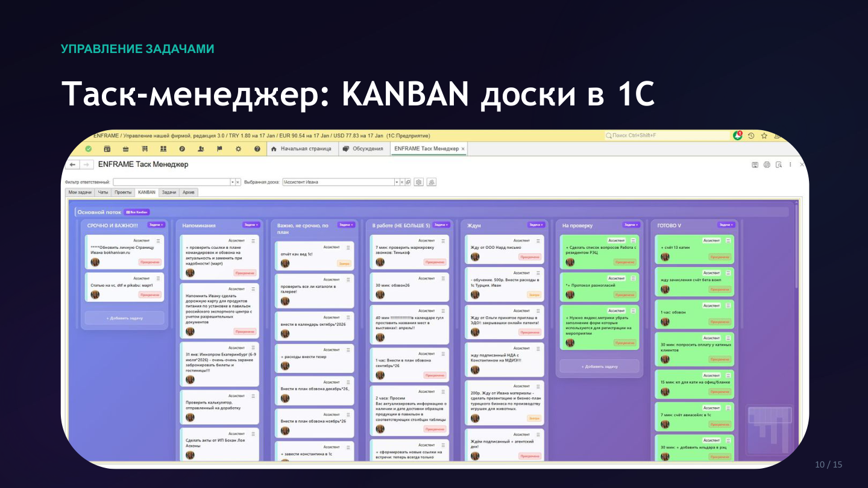The height and width of the screenshot is (488, 868).
Task: Open the menu icon on the '+ счёт 13 катин' card
Action: (x=728, y=240)
